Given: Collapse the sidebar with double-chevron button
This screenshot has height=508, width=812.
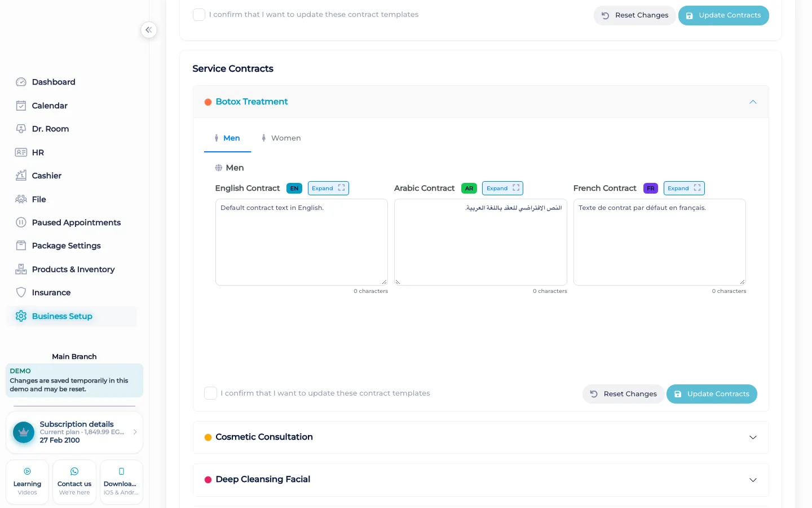Looking at the screenshot, I should pos(149,30).
